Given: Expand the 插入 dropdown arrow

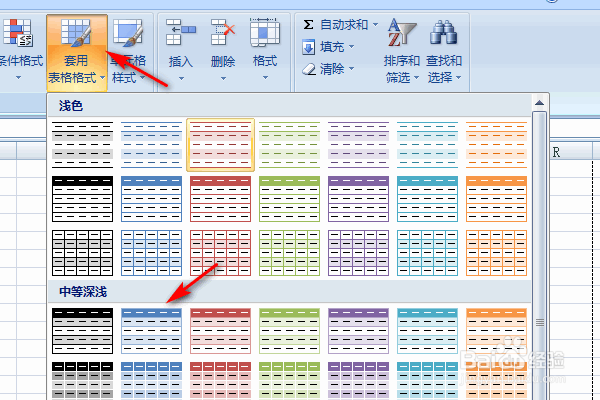Looking at the screenshot, I should pyautogui.click(x=181, y=78).
